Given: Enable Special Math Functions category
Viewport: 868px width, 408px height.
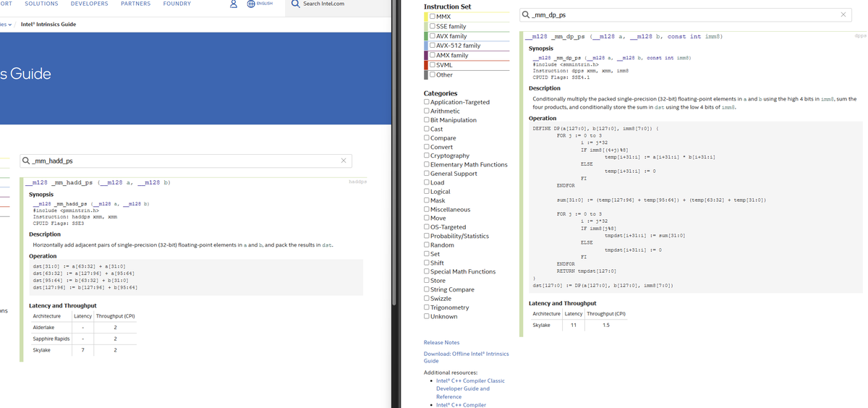Looking at the screenshot, I should click(427, 272).
